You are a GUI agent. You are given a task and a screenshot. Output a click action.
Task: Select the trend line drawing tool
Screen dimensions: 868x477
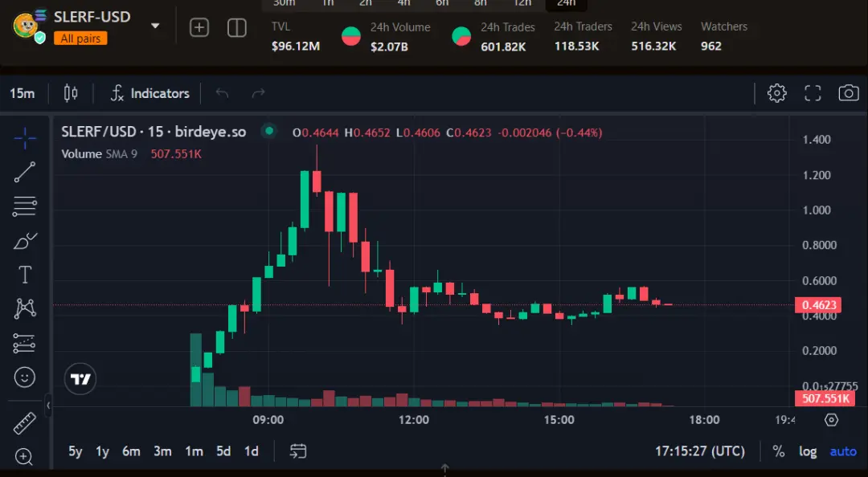tap(25, 172)
